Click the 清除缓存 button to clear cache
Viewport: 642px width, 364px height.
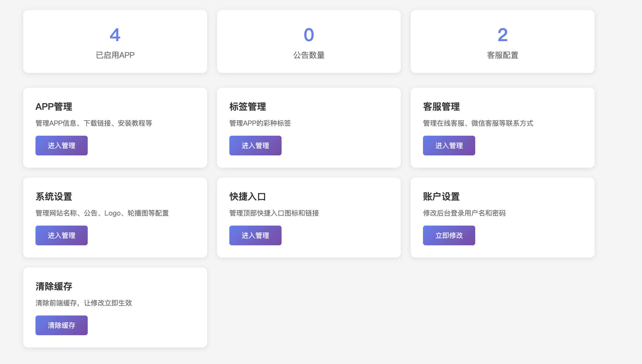coord(61,325)
